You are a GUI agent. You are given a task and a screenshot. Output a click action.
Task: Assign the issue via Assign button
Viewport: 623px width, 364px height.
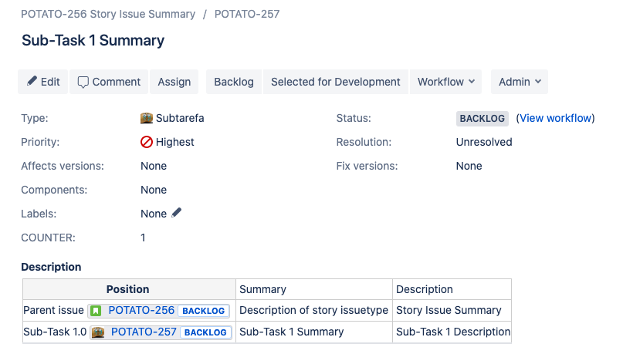coord(174,82)
